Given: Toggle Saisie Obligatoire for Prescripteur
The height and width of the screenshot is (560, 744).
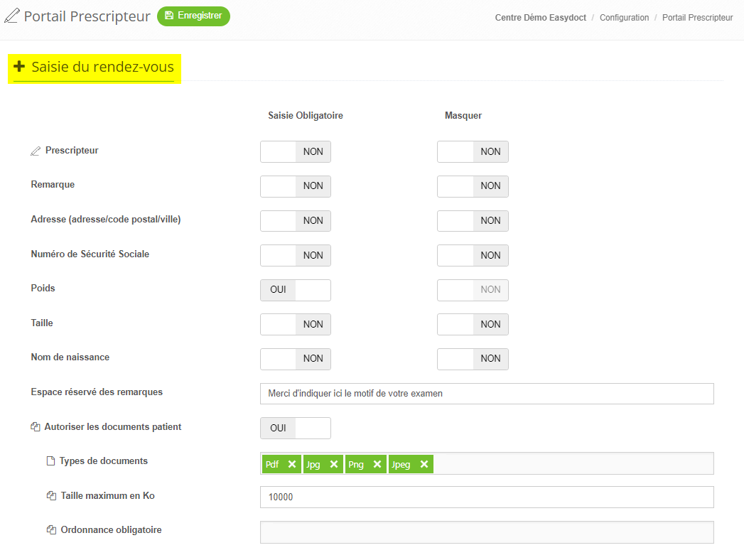Looking at the screenshot, I should [x=295, y=151].
